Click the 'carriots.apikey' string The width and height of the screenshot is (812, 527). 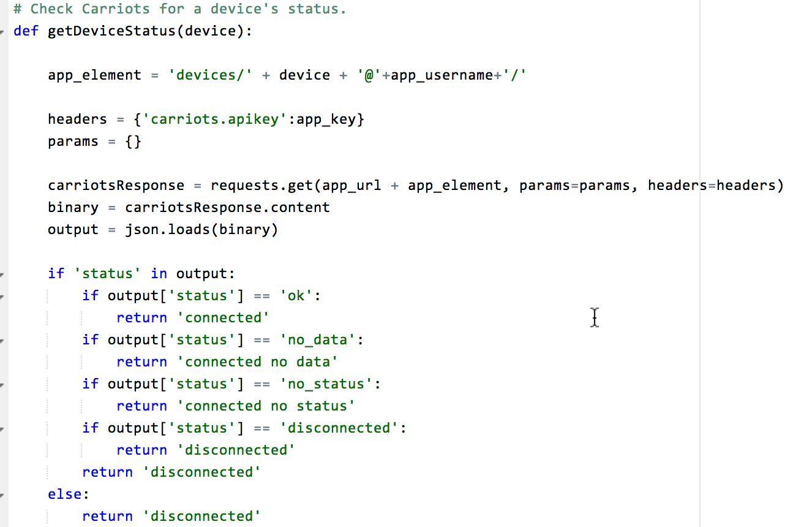click(214, 119)
